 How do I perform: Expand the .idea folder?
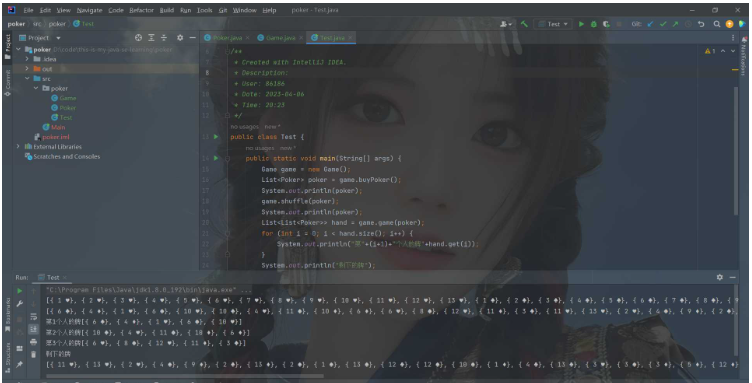coord(27,59)
